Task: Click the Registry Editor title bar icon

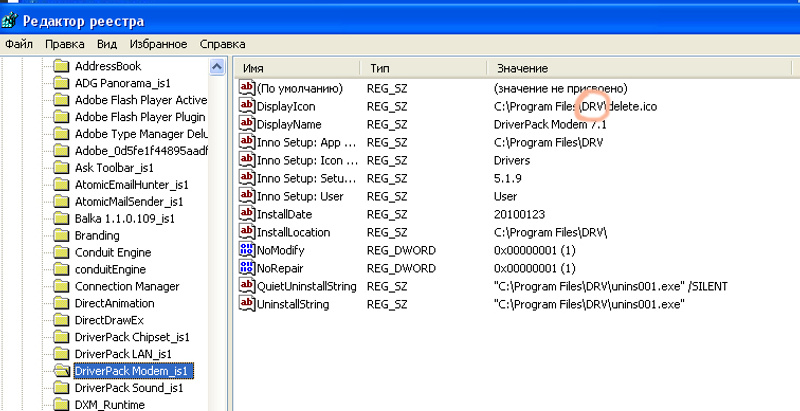Action: pyautogui.click(x=9, y=19)
